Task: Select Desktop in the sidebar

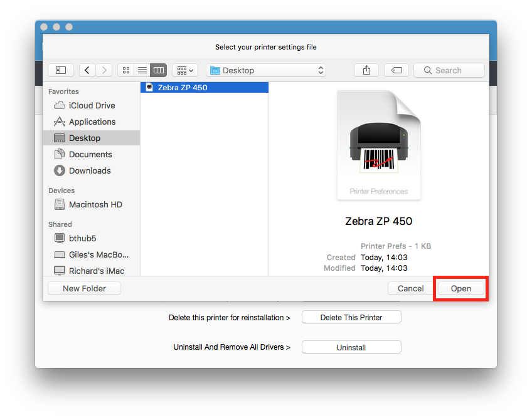Action: (x=91, y=138)
